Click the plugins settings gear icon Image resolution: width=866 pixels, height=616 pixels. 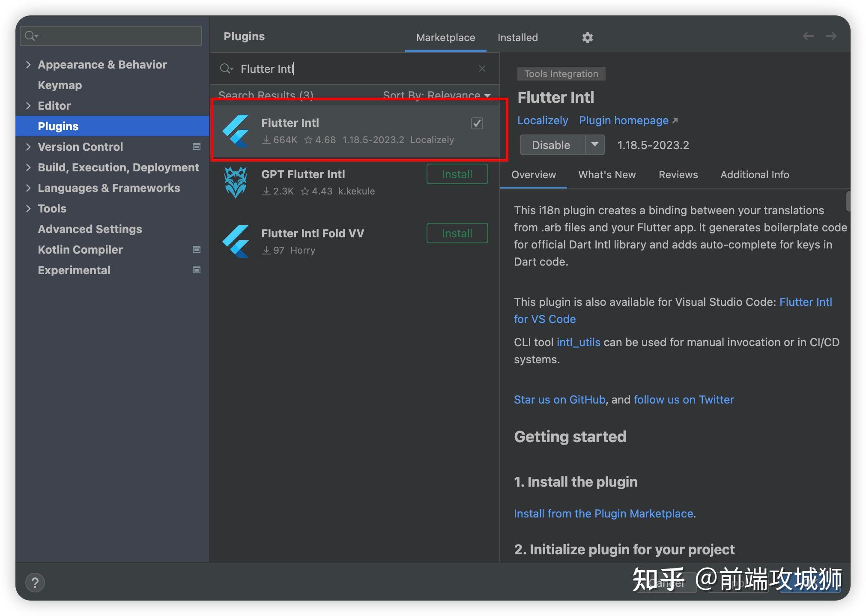pos(587,38)
